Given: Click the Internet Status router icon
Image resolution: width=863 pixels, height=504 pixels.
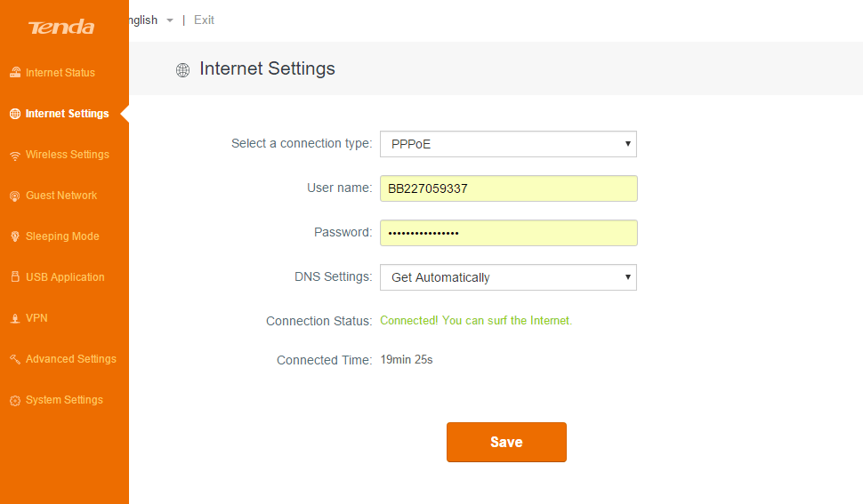Looking at the screenshot, I should point(15,73).
